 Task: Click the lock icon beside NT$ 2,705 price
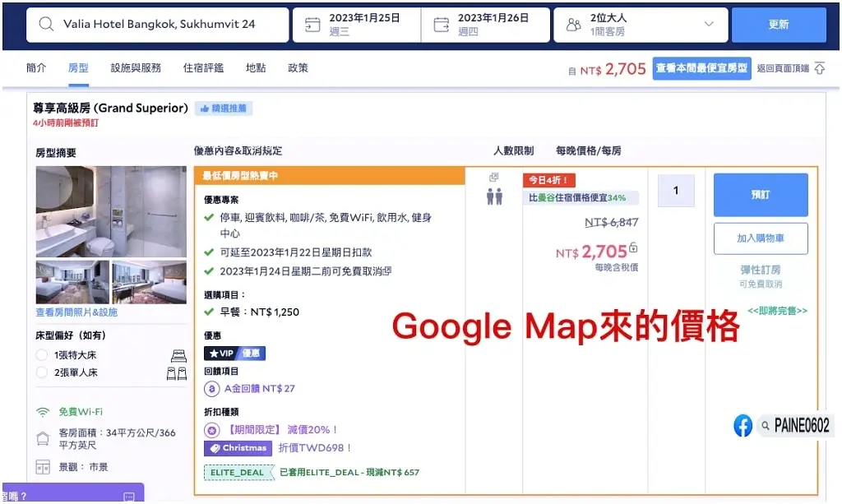[634, 247]
